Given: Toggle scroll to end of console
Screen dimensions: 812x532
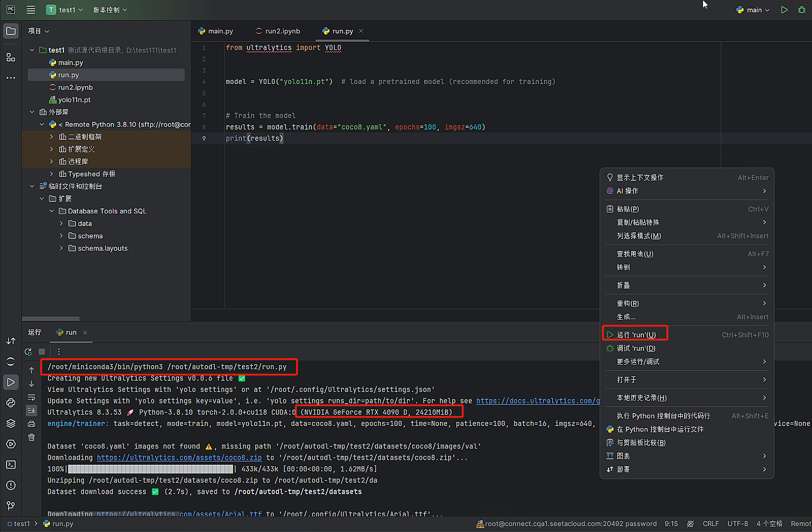Looking at the screenshot, I should [x=32, y=410].
